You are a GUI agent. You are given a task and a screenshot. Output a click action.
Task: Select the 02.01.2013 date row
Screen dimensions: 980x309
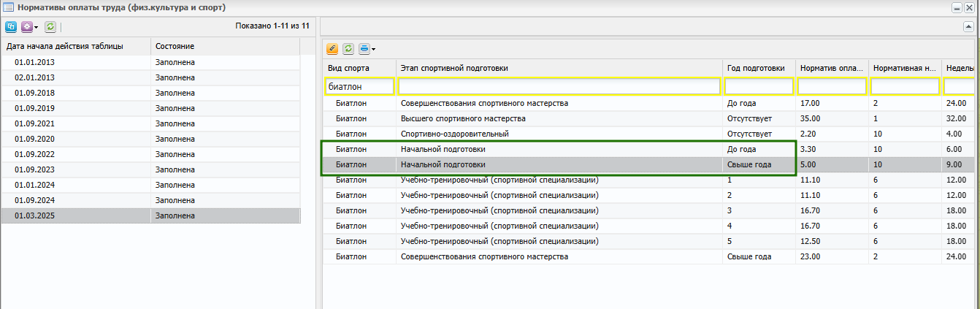tap(150, 77)
